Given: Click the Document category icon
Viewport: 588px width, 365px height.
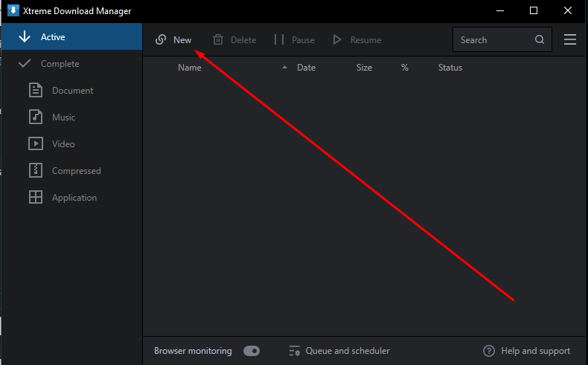Looking at the screenshot, I should point(36,90).
